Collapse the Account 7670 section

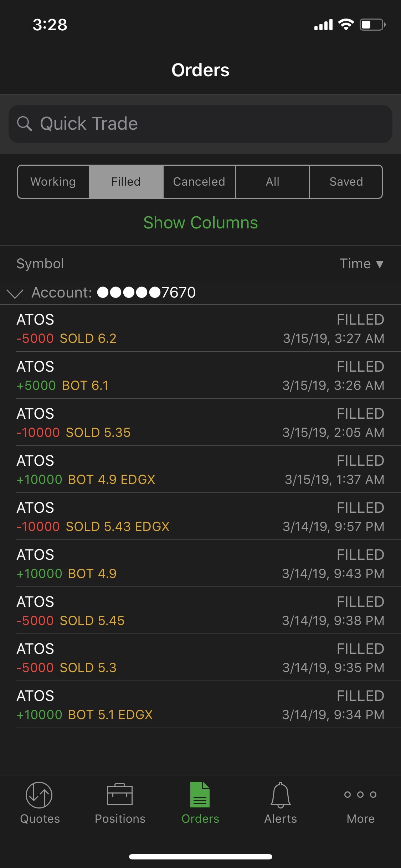tap(15, 293)
